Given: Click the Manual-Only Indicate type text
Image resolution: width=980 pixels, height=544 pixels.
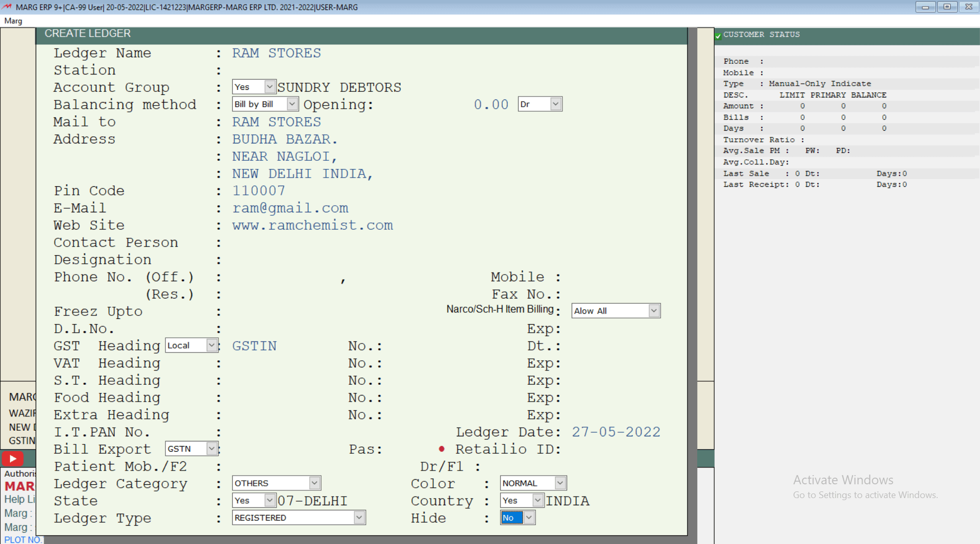Looking at the screenshot, I should 820,84.
